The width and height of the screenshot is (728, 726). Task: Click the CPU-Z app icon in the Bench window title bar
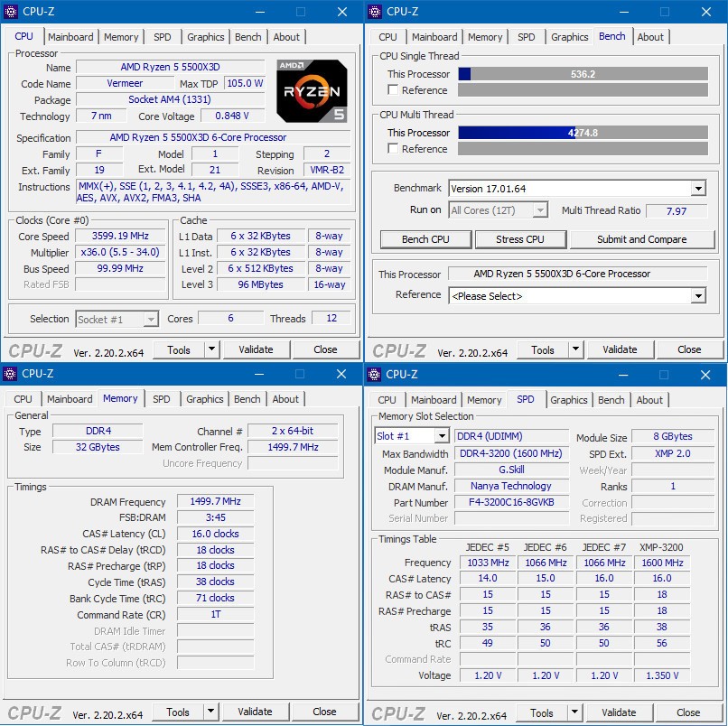click(x=375, y=12)
